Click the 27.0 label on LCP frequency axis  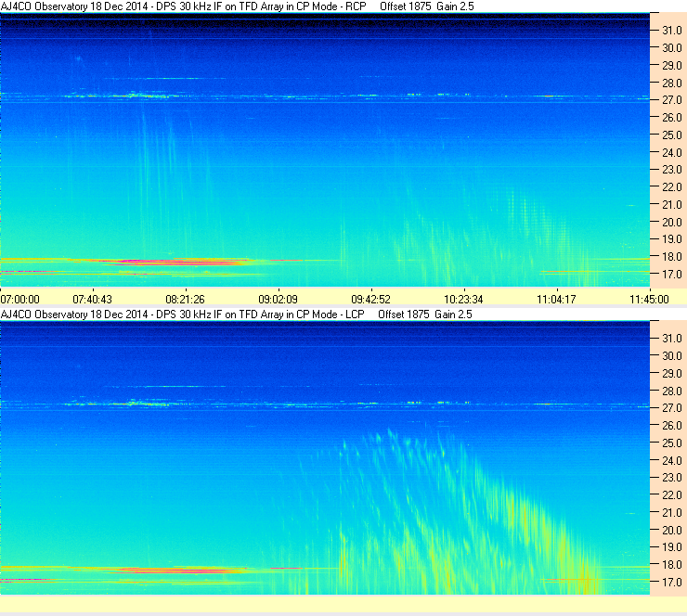tap(672, 408)
